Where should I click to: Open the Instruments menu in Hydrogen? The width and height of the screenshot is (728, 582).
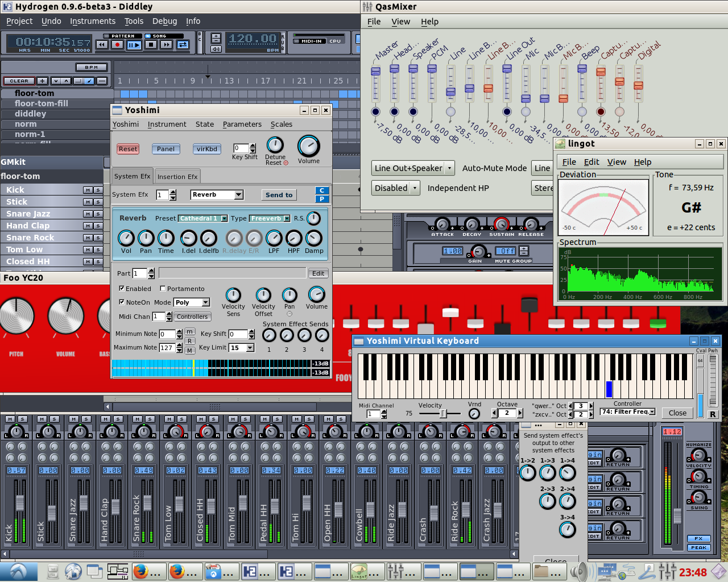[x=93, y=21]
